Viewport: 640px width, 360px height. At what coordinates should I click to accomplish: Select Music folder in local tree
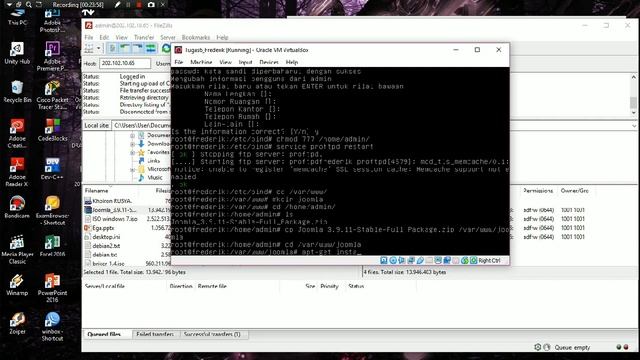pyautogui.click(x=155, y=178)
